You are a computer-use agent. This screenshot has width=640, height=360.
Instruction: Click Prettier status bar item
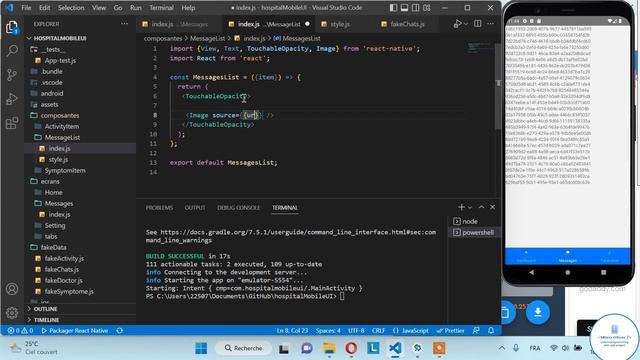451,331
